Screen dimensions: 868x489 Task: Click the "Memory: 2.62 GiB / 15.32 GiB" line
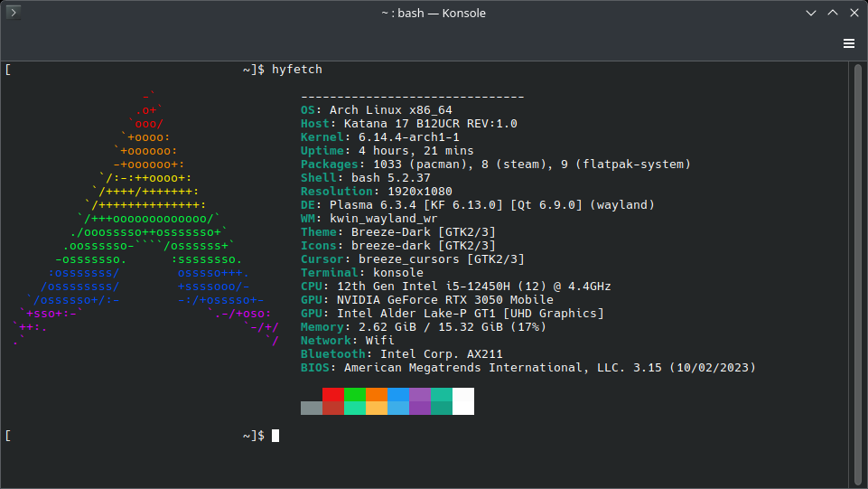(x=424, y=326)
